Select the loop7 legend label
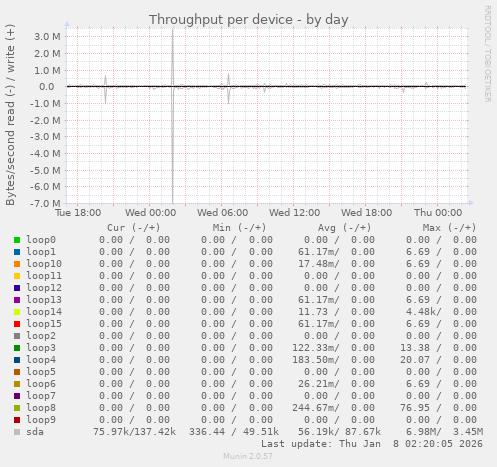 point(41,396)
